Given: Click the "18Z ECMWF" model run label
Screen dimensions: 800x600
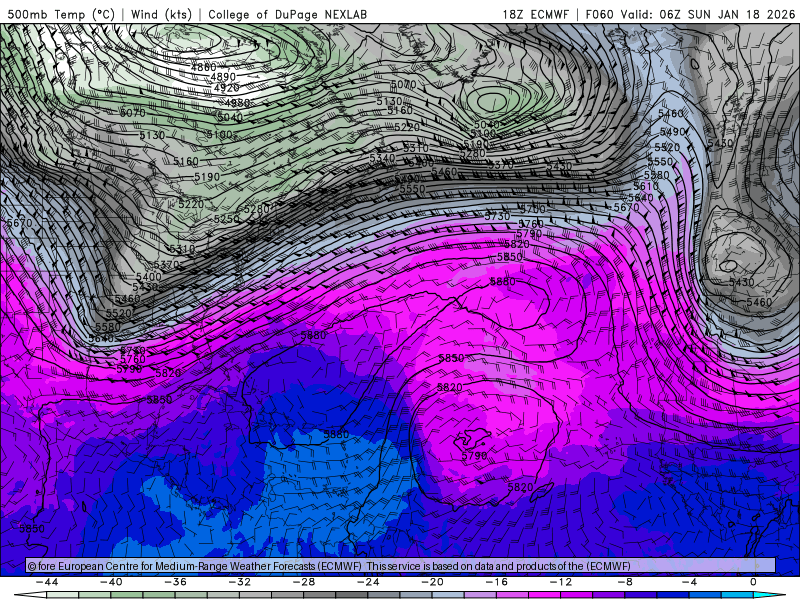Looking at the screenshot, I should 535,14.
